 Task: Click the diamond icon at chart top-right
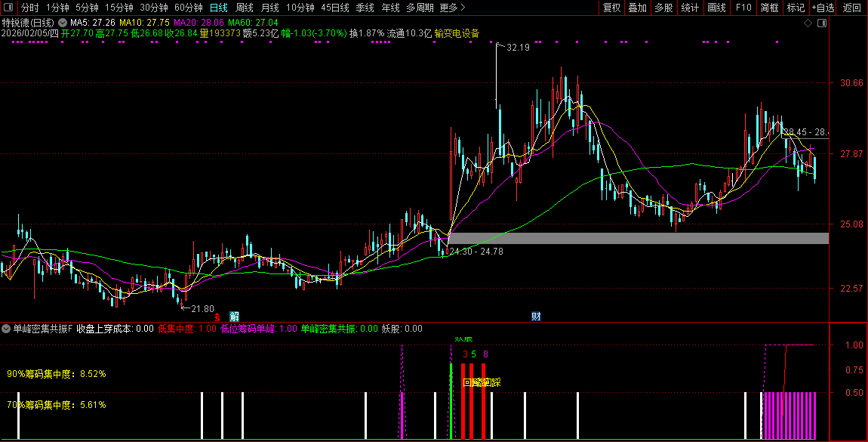tap(808, 23)
